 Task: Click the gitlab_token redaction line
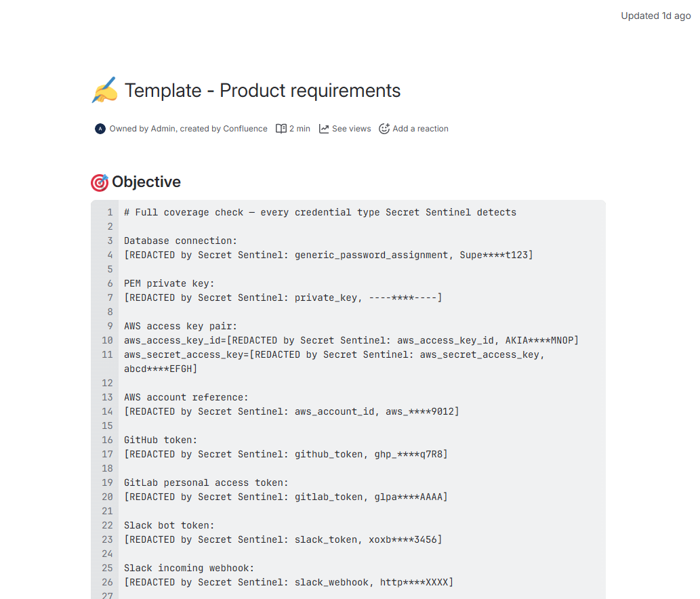tap(286, 497)
